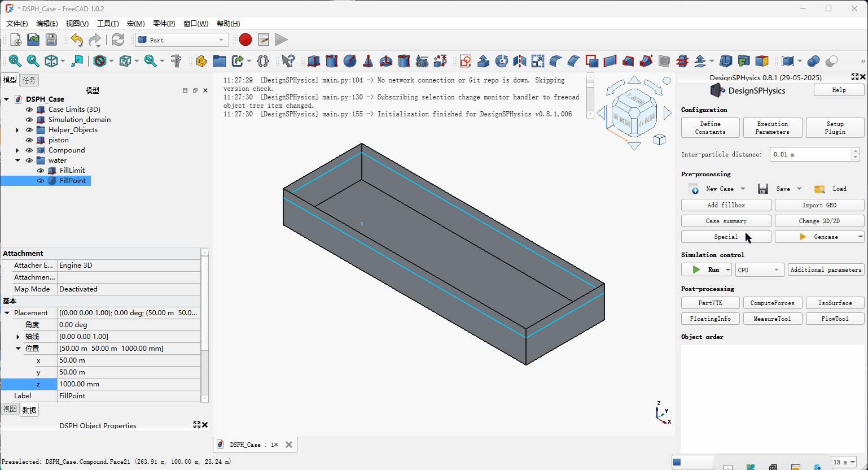This screenshot has height=470, width=868.
Task: Toggle FillLimit visibility eye icon
Action: [x=41, y=171]
